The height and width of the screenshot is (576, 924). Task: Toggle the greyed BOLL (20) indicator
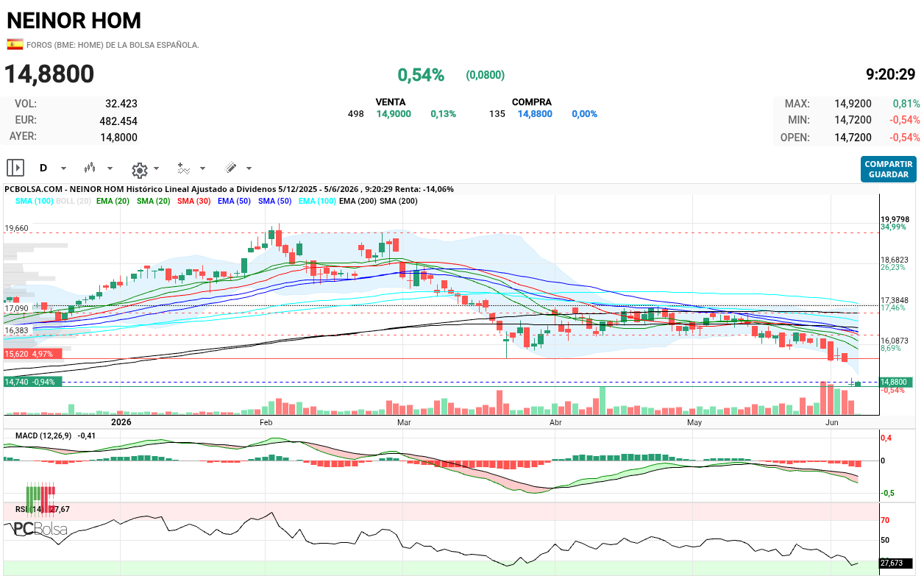(74, 201)
